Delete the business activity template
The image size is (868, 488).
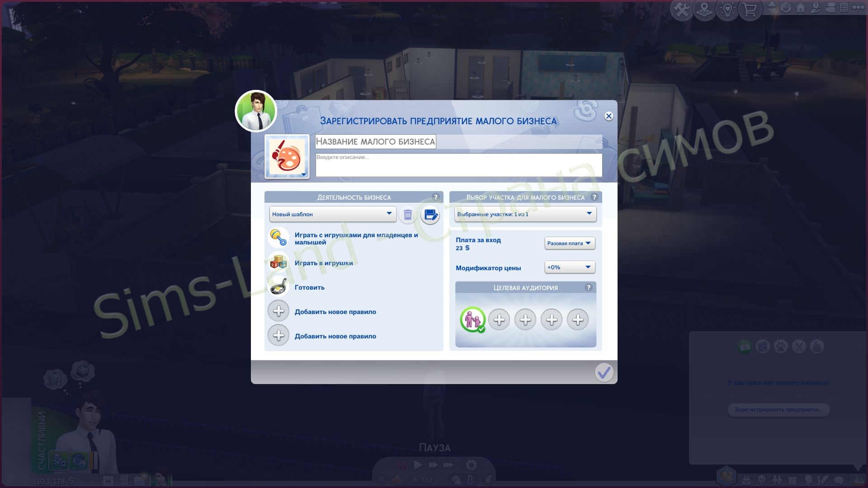pos(408,215)
